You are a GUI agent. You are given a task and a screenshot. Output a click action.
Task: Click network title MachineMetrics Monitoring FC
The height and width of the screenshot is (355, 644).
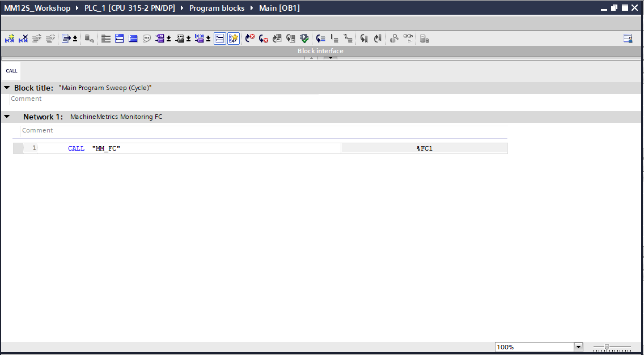pyautogui.click(x=116, y=117)
